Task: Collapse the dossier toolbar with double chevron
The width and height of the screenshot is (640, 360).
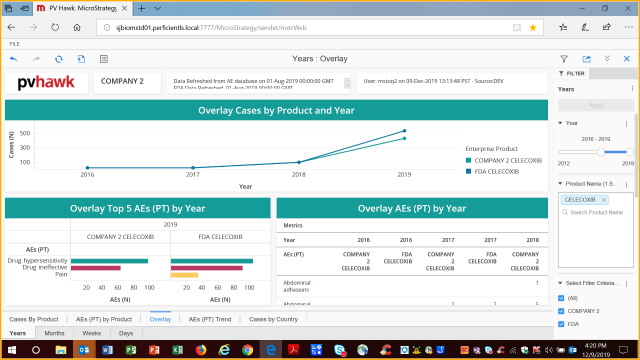Action: 607,59
